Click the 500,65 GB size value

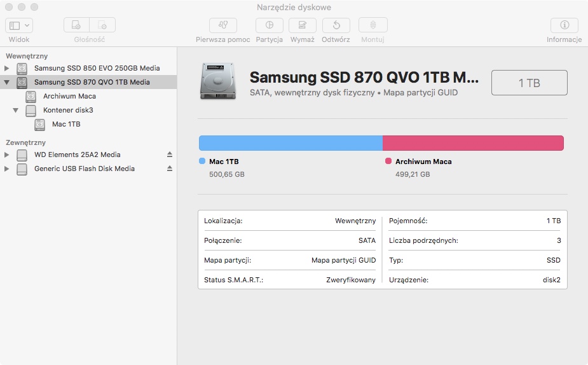(x=227, y=174)
